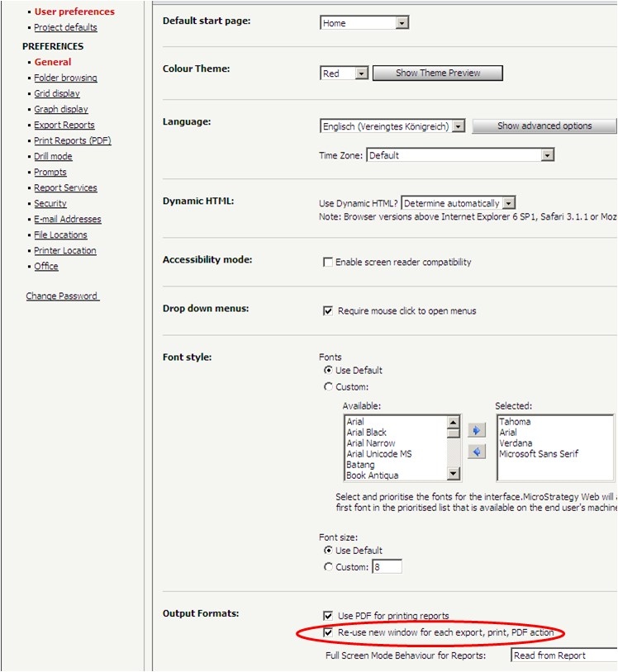Open Graph display preferences
The height and width of the screenshot is (672, 618).
pos(61,109)
